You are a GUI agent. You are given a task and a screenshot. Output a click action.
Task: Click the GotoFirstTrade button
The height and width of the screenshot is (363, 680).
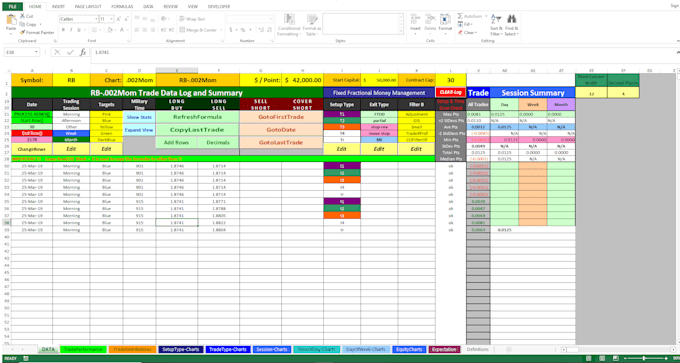281,117
